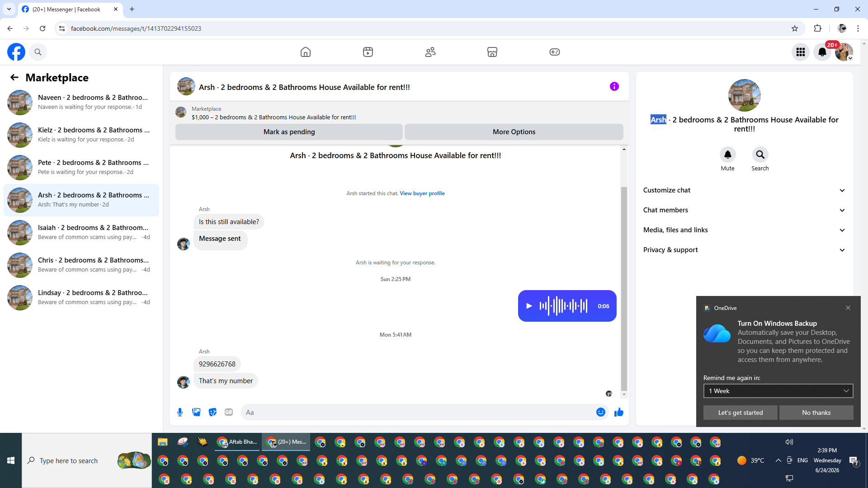The width and height of the screenshot is (868, 488).
Task: Open the emoji picker
Action: pyautogui.click(x=601, y=412)
